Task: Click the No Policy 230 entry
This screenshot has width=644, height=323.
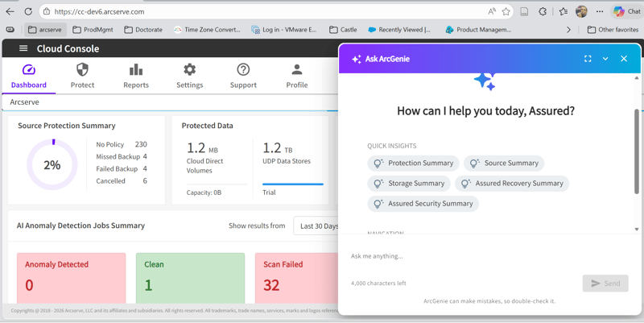Action: click(122, 144)
